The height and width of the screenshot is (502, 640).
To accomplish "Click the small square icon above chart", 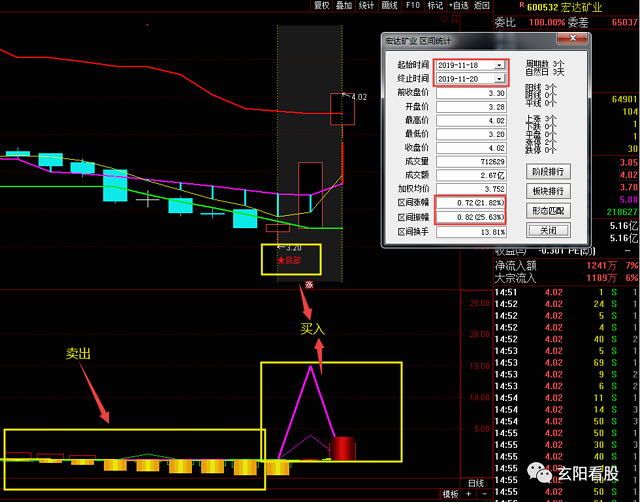I will pyautogui.click(x=456, y=19).
